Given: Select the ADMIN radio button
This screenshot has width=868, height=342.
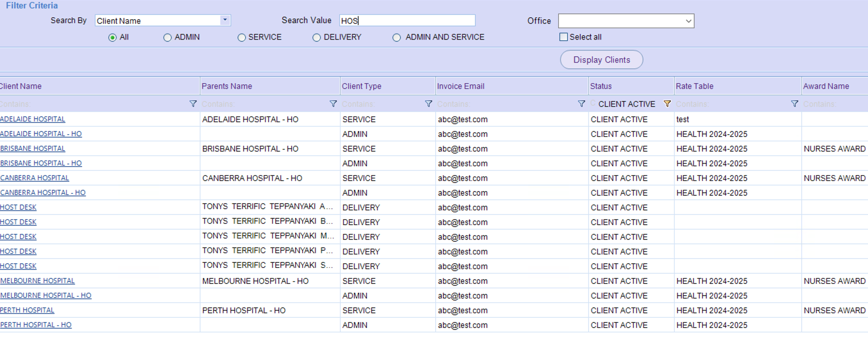Looking at the screenshot, I should (168, 38).
